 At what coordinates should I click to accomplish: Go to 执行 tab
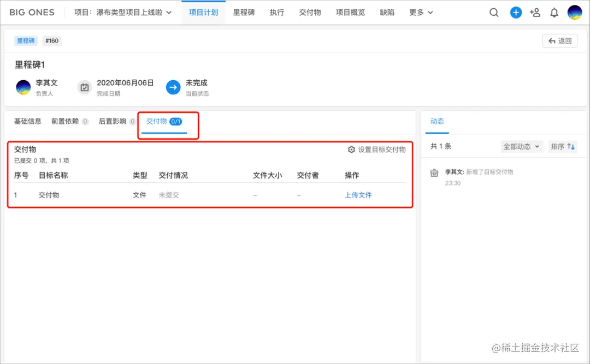(276, 13)
